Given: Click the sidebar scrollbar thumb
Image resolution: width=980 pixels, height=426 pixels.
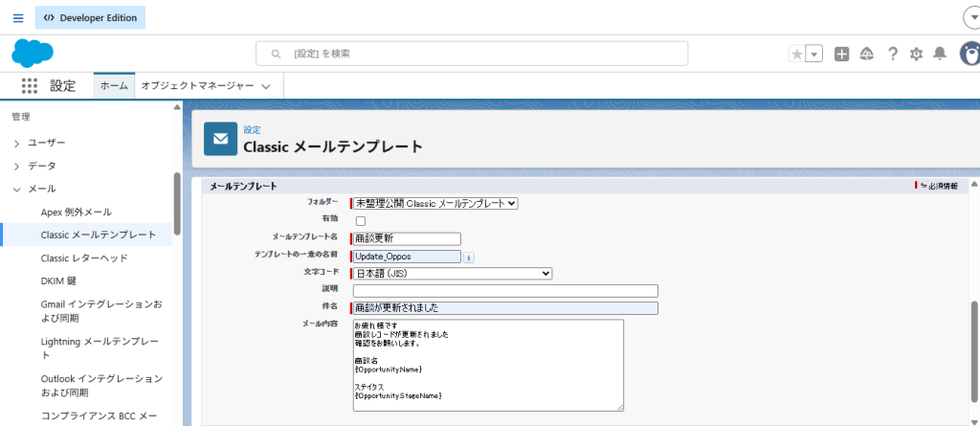Looking at the screenshot, I should (177, 203).
